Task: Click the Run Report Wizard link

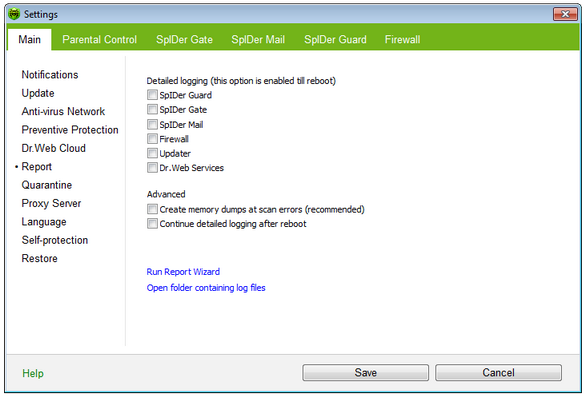Action: (x=183, y=272)
